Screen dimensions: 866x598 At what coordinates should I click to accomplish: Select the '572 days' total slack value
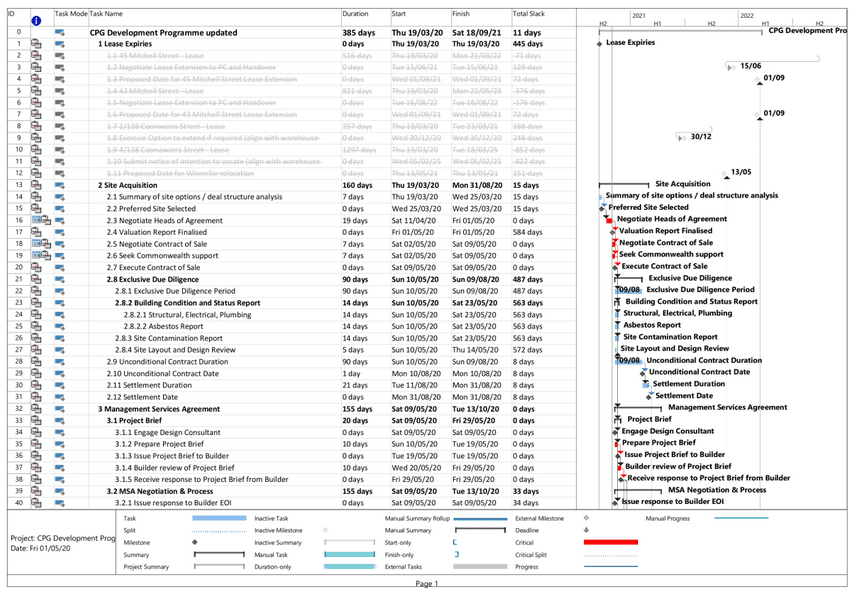click(x=527, y=350)
